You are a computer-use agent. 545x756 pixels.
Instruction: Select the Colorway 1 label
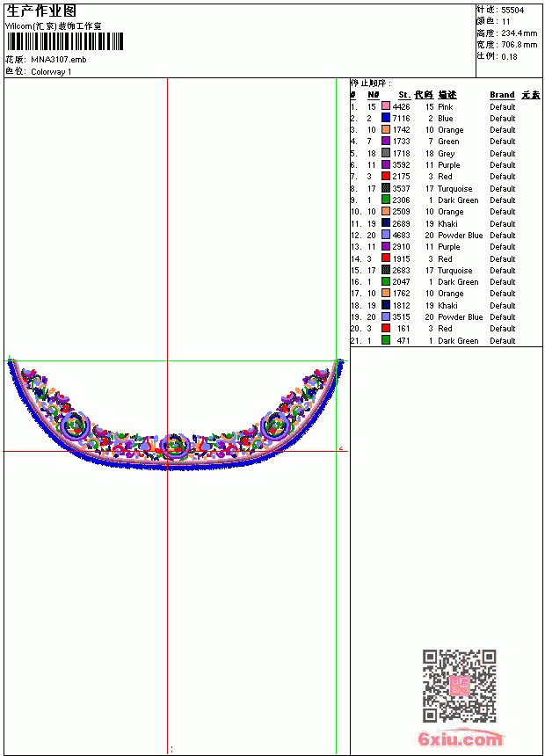click(x=51, y=72)
